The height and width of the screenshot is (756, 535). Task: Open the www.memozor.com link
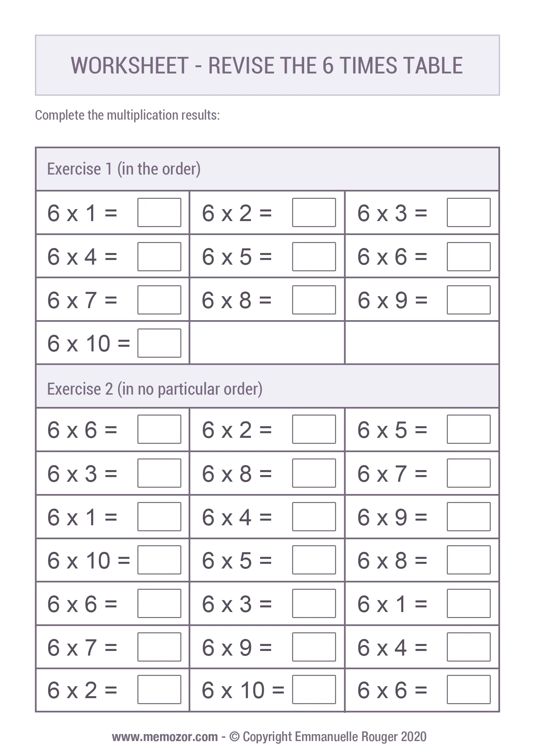coord(165,737)
